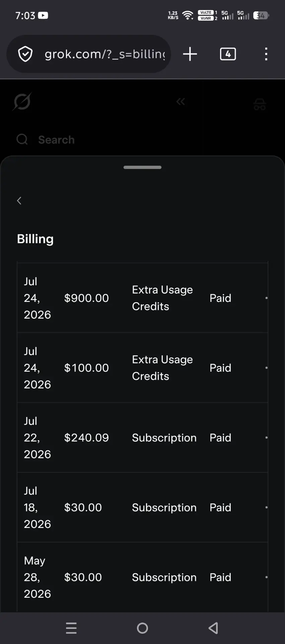The image size is (285, 644).
Task: Open options for the $900.00 invoice
Action: point(266,298)
